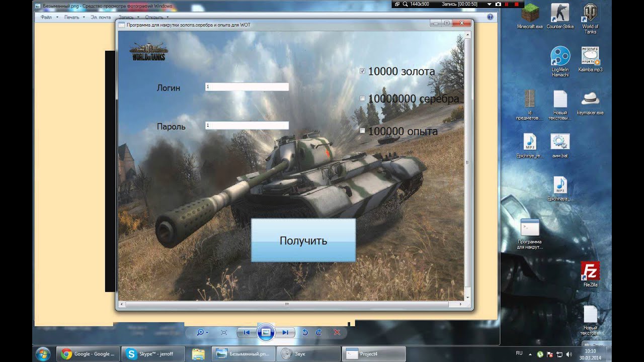Uncheck the '10000 золота' checkbox
Image resolution: width=644 pixels, height=362 pixels.
coord(362,71)
